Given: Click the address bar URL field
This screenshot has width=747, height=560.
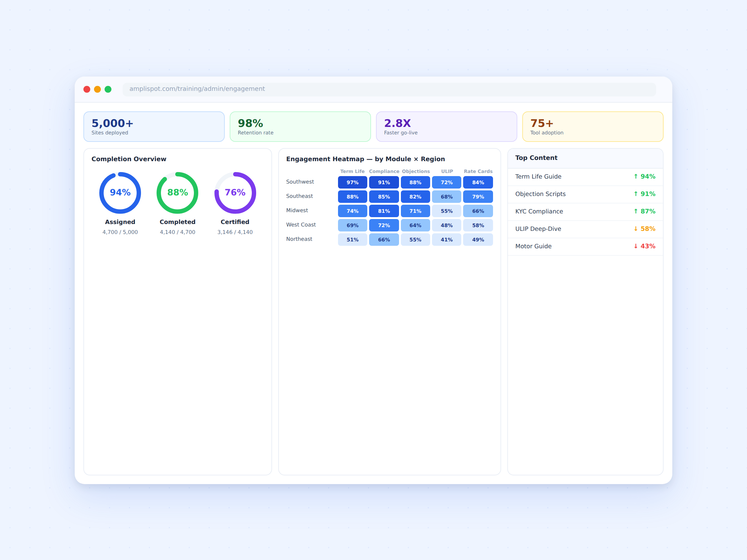Looking at the screenshot, I should coord(389,89).
